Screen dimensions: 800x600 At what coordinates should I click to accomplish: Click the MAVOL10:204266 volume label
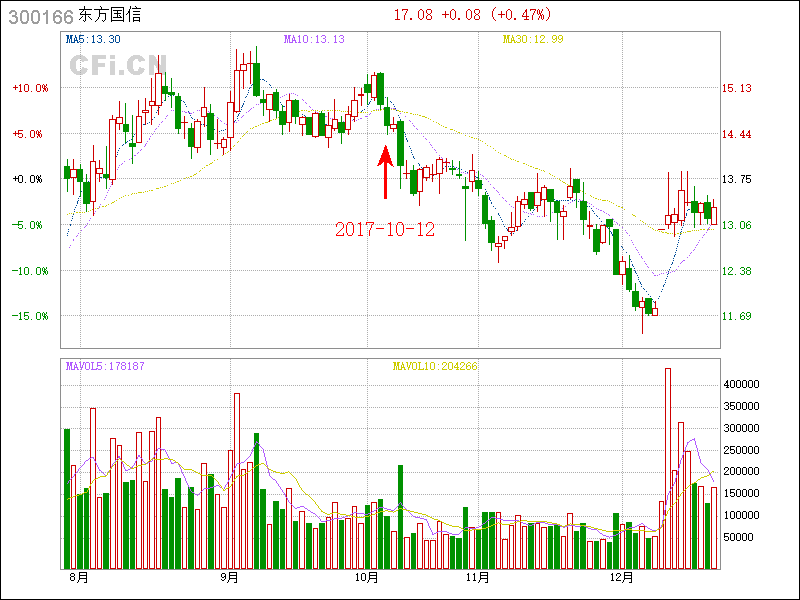434,366
